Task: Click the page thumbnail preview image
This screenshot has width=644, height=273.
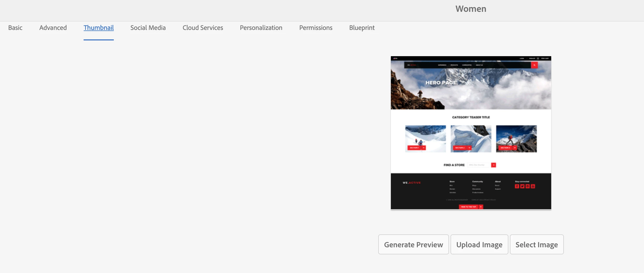Action: click(x=471, y=133)
